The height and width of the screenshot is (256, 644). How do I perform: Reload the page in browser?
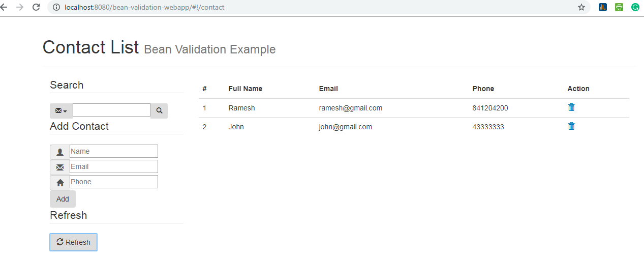coord(36,7)
